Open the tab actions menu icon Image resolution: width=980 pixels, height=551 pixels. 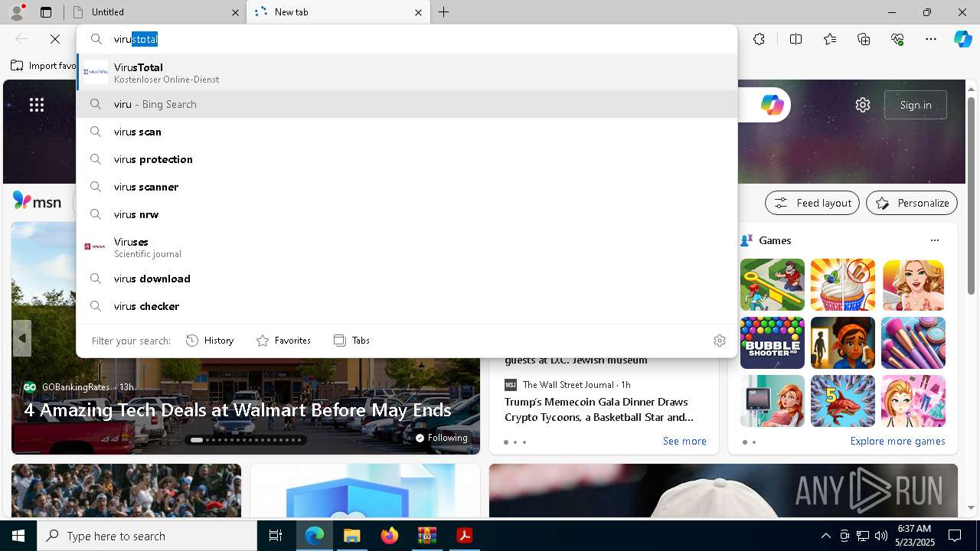click(x=46, y=12)
